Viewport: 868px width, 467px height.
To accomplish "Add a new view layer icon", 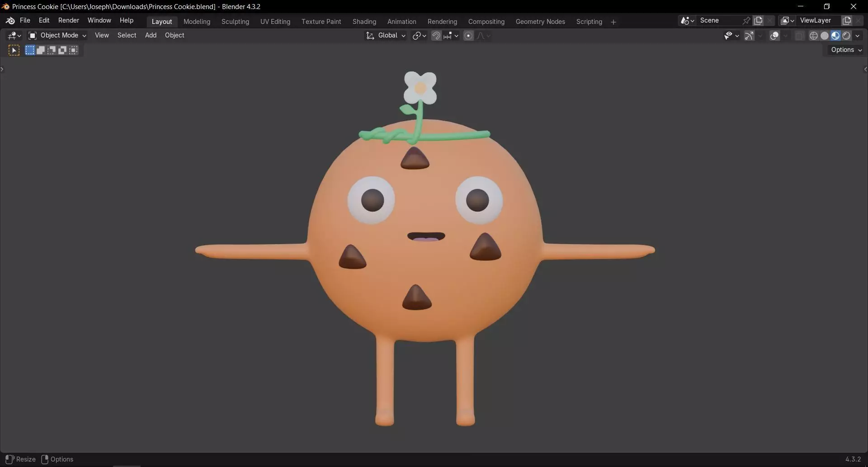I will 847,21.
